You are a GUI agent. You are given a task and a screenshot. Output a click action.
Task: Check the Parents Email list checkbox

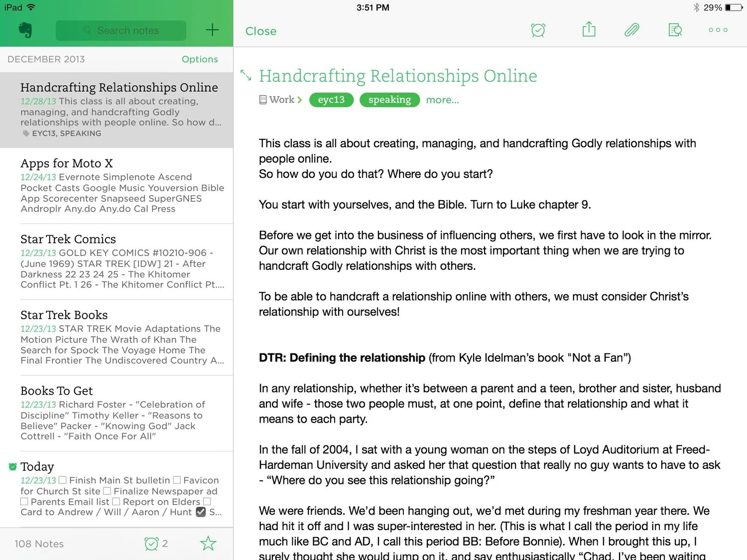(24, 501)
